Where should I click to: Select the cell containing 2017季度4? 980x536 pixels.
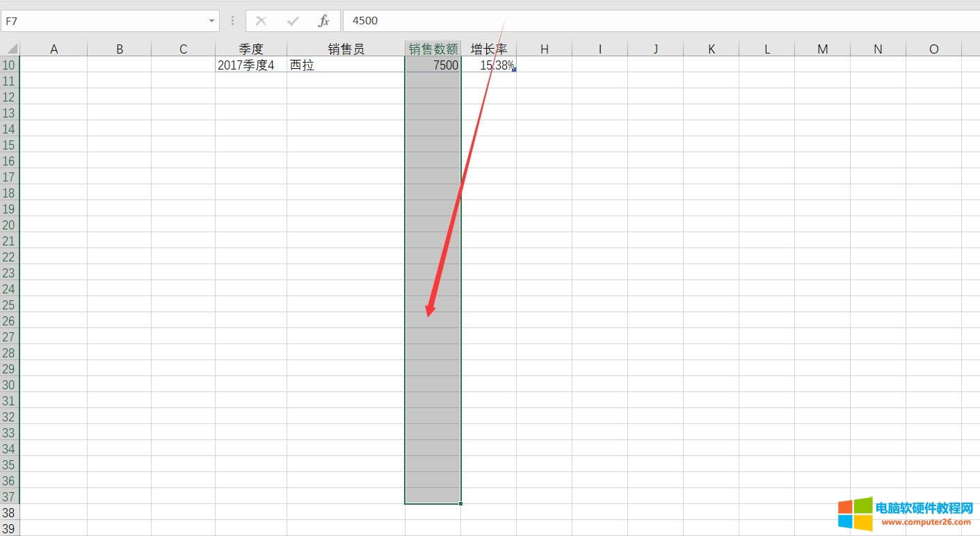pyautogui.click(x=247, y=65)
